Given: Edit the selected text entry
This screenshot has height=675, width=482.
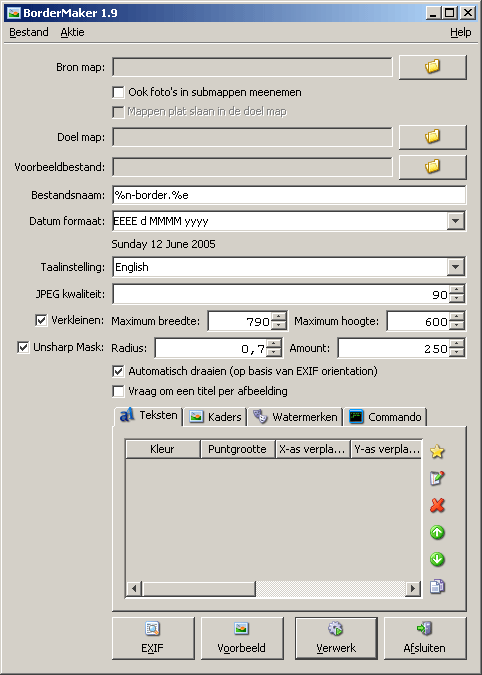Looking at the screenshot, I should [437, 478].
